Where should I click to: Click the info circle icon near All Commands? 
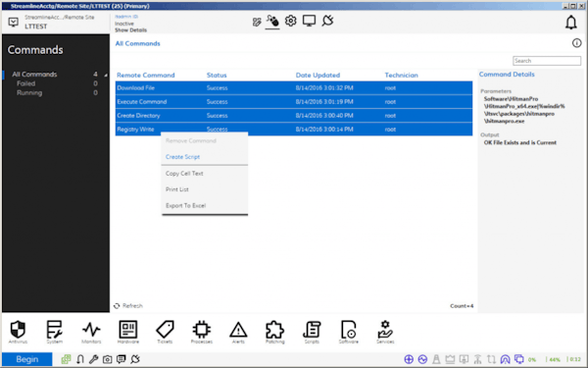pyautogui.click(x=576, y=43)
